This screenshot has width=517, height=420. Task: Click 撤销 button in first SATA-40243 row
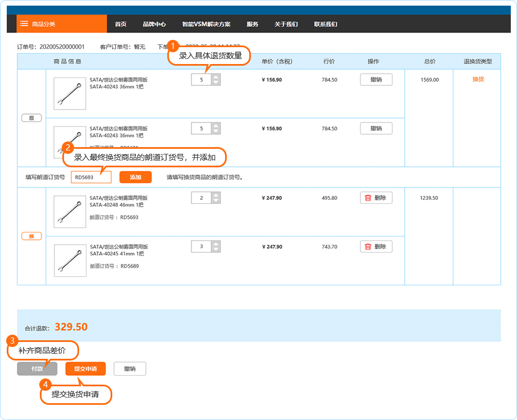point(376,80)
